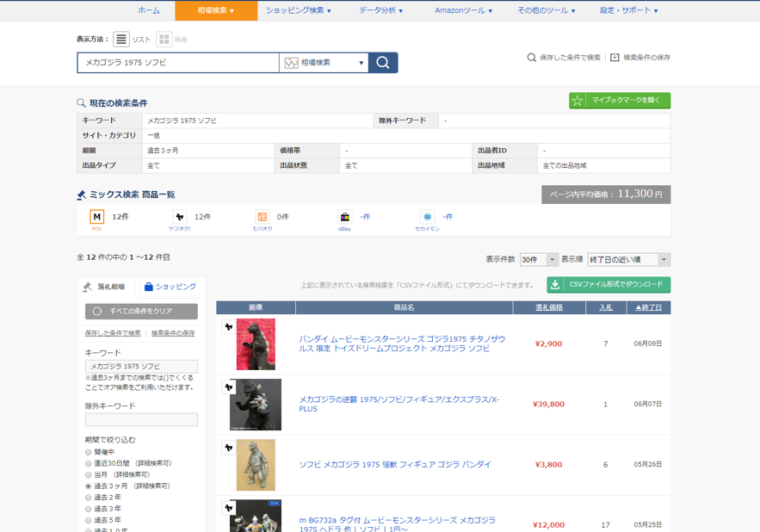The width and height of the screenshot is (760, 532).
Task: Open 表示順 sort order dropdown
Action: [628, 259]
